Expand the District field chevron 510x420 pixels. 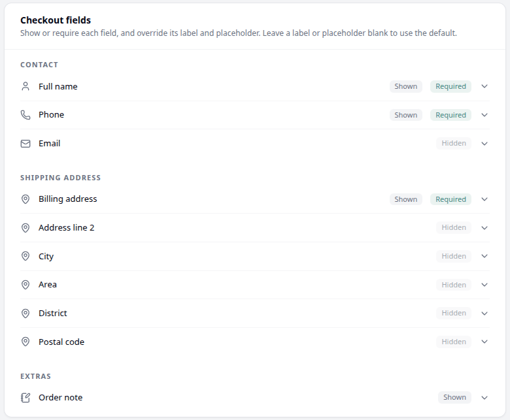(x=484, y=314)
